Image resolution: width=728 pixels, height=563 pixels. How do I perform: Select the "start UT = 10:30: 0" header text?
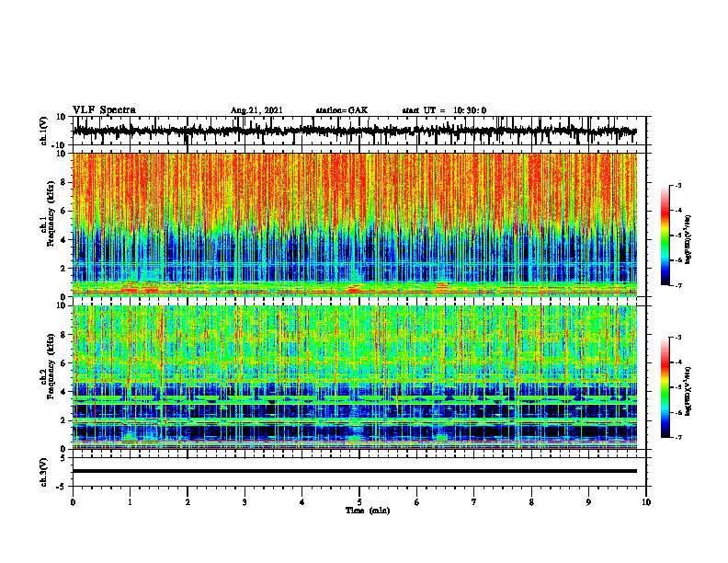444,110
